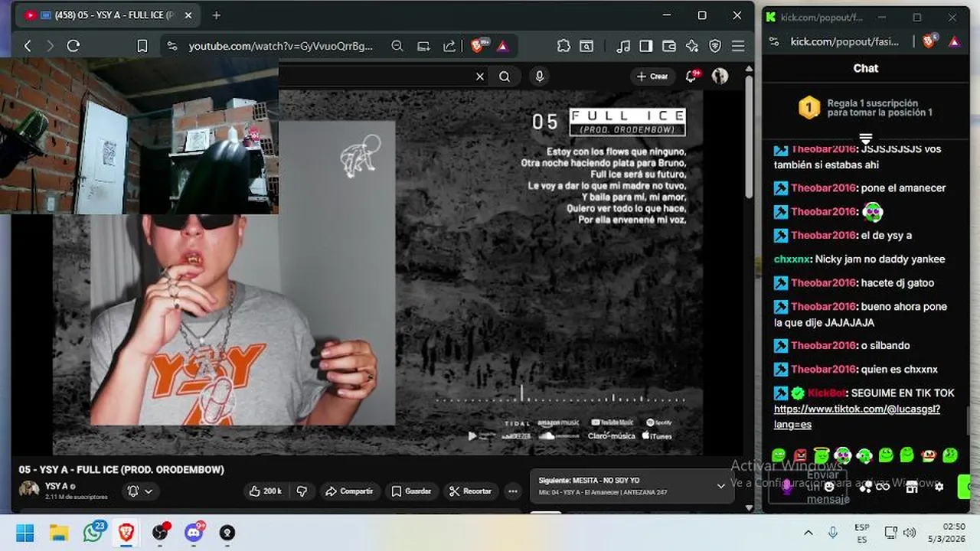The width and height of the screenshot is (980, 551).
Task: Like the video with 200 k likes
Action: 266,491
